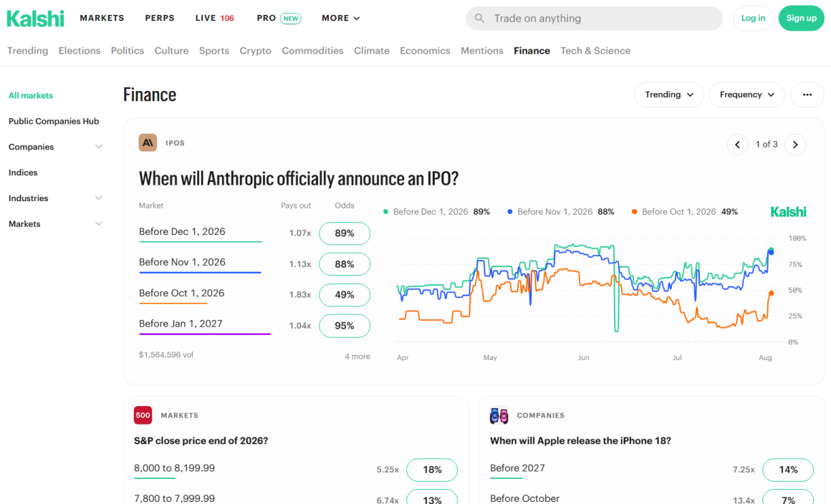
Task: Select All markets in the sidebar
Action: [x=31, y=95]
